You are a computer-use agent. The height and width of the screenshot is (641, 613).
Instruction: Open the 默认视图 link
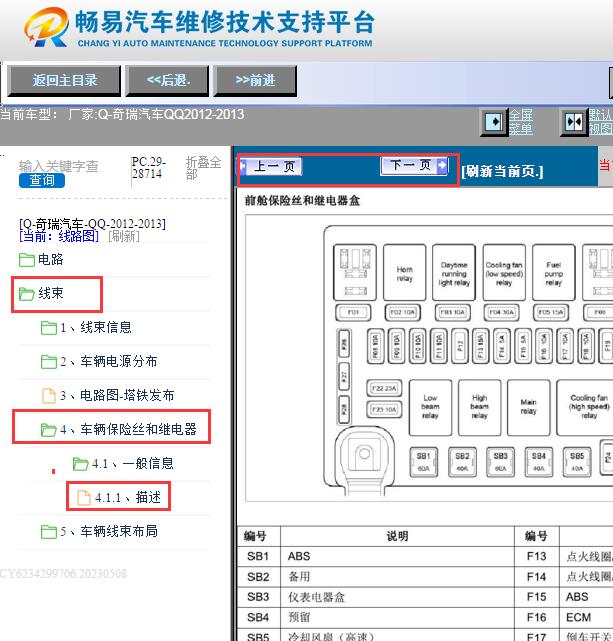point(600,122)
